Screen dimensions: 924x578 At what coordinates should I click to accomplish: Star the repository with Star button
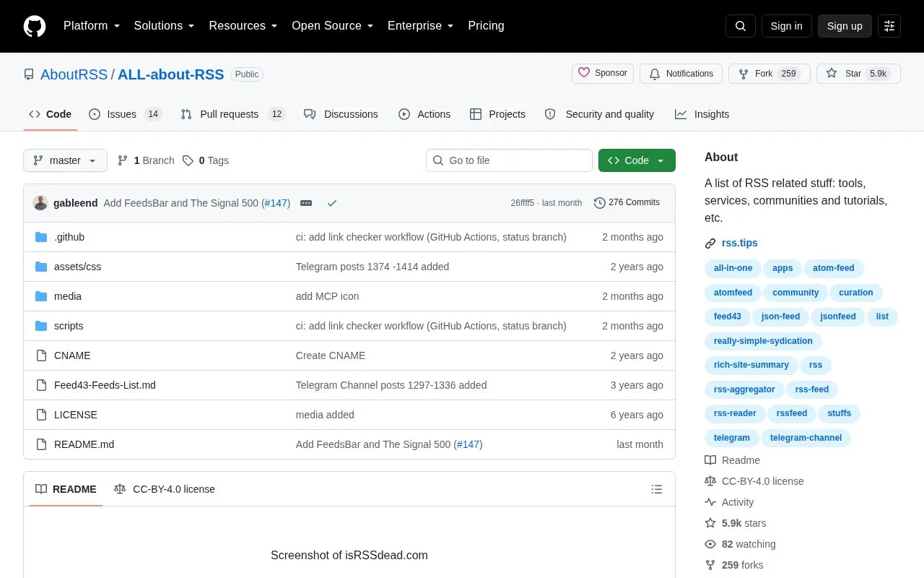tap(858, 74)
